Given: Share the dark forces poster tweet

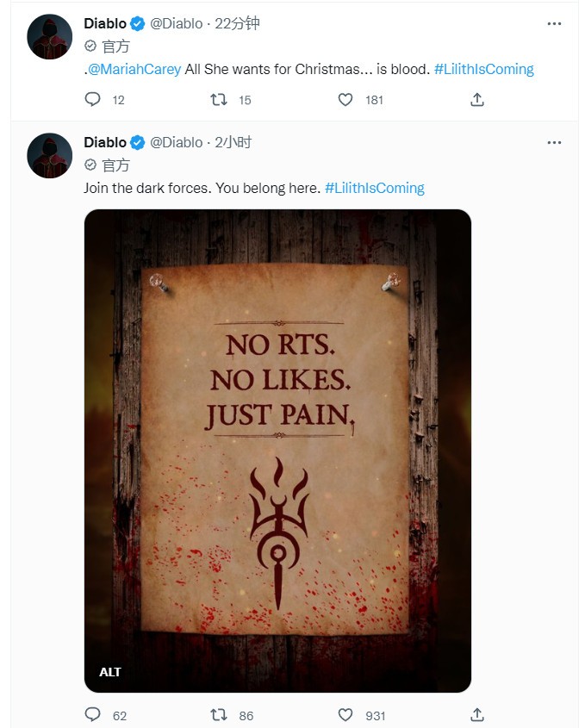Looking at the screenshot, I should coord(476,714).
